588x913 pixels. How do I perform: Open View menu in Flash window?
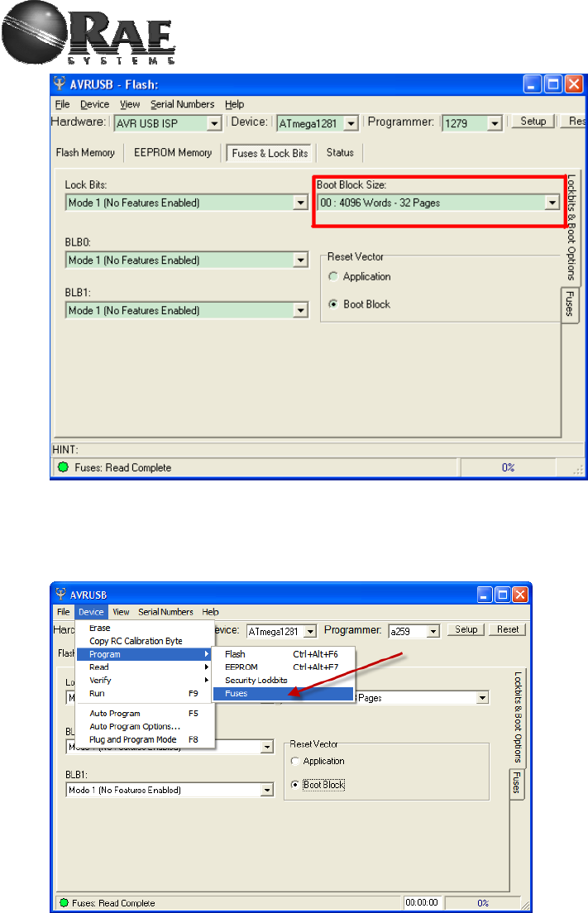tap(130, 104)
